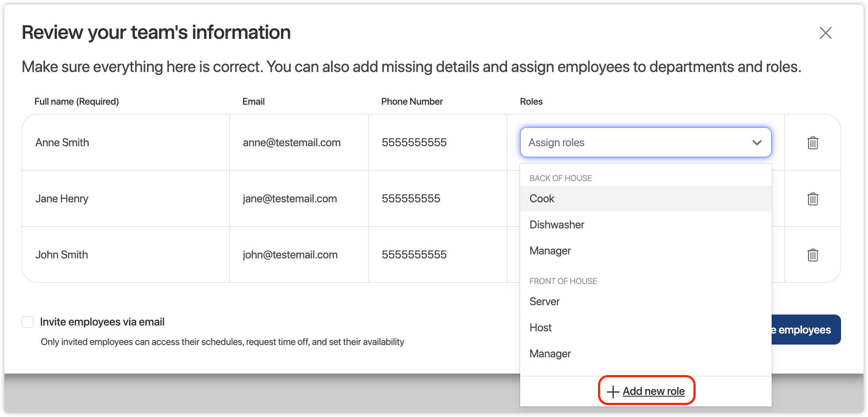Viewport: 868px width, 417px height.
Task: Collapse the Assign roles dropdown chevron
Action: [x=757, y=143]
